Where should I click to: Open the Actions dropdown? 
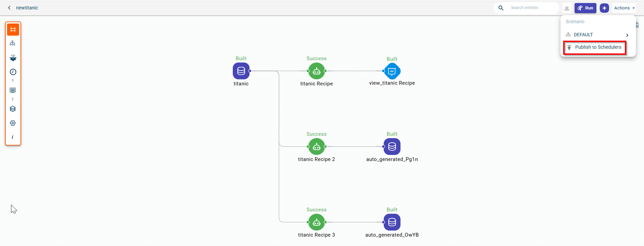624,8
